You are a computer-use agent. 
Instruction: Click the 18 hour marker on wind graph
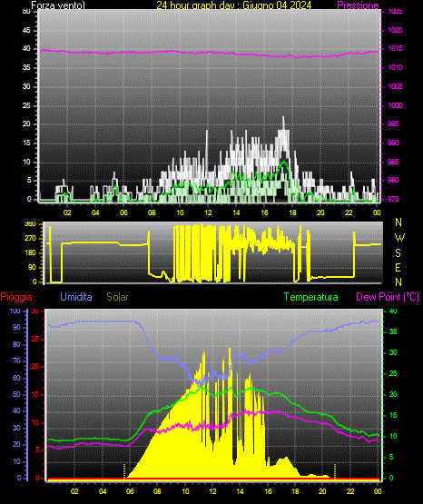tap(292, 212)
